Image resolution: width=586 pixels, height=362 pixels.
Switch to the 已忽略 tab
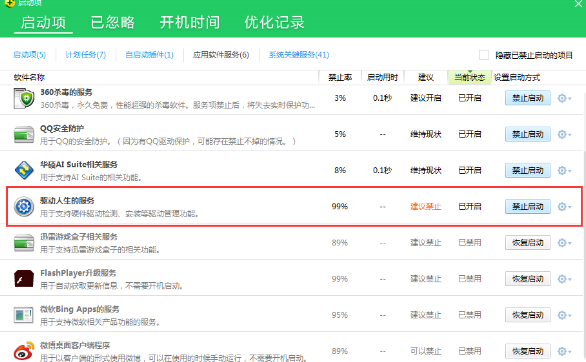pos(112,22)
